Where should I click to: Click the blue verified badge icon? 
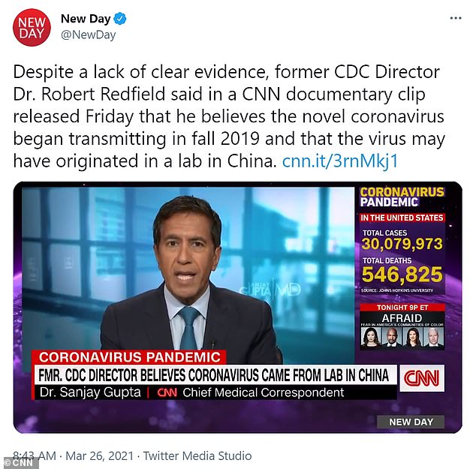click(120, 19)
